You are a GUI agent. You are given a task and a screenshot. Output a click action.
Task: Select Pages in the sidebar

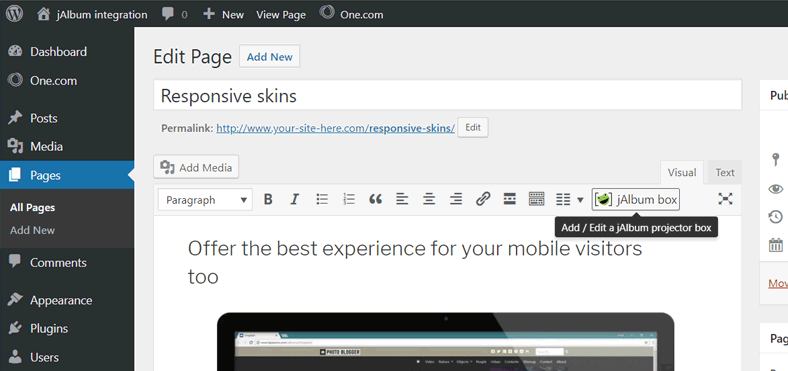(67, 175)
